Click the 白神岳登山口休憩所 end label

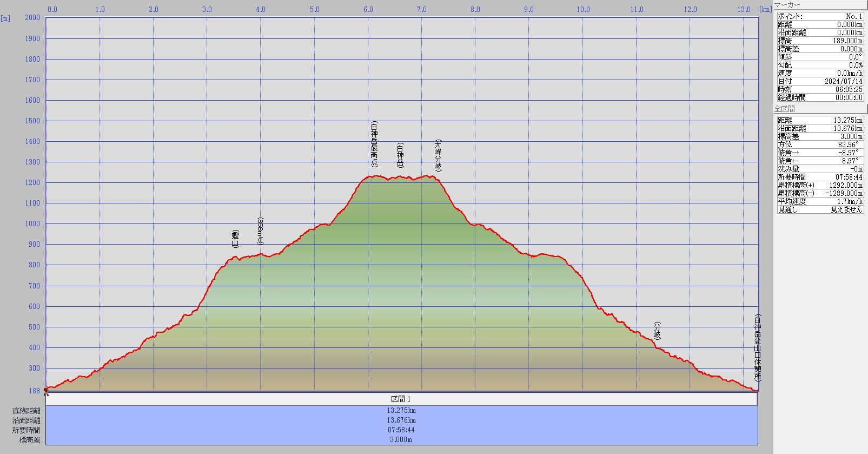click(758, 347)
